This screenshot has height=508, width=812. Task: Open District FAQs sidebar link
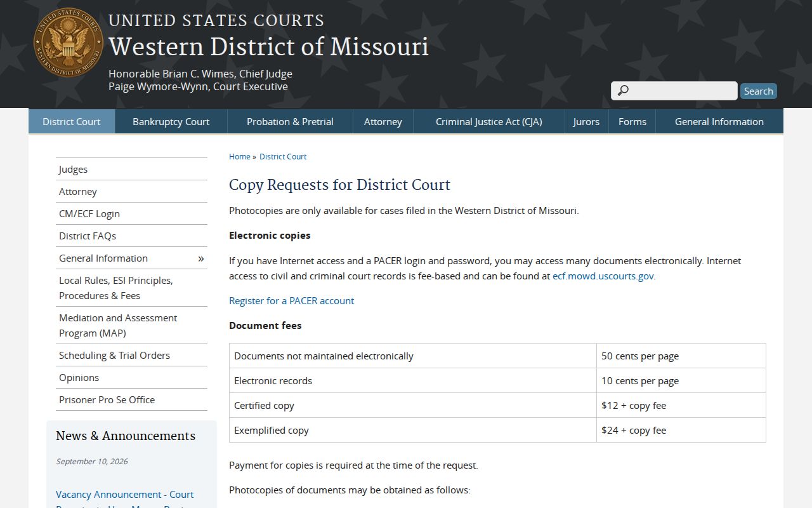[x=131, y=236]
